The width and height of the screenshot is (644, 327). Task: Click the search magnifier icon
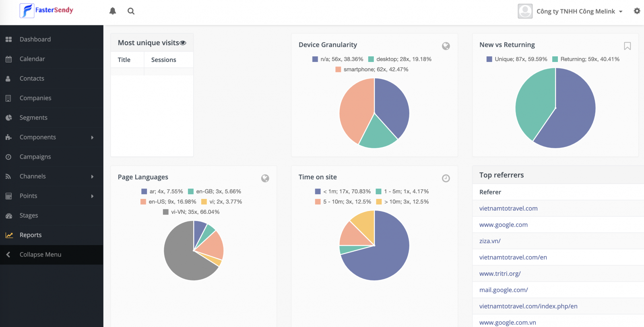131,11
